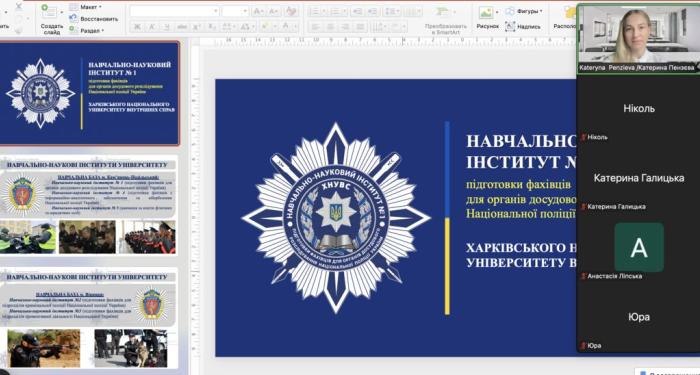Screen dimensions: 700x375
Task: Click the font color swatch
Action: [x=286, y=26]
